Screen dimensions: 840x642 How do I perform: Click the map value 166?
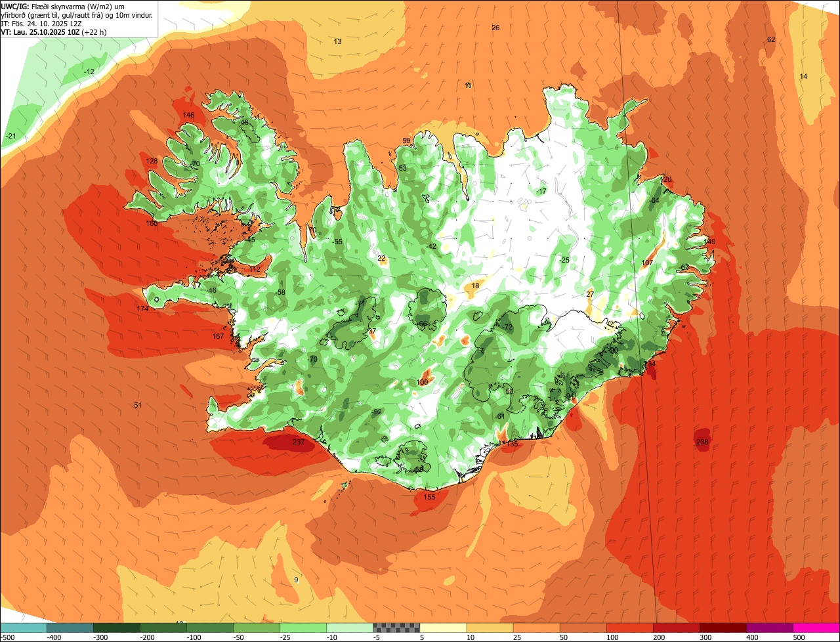tap(152, 223)
